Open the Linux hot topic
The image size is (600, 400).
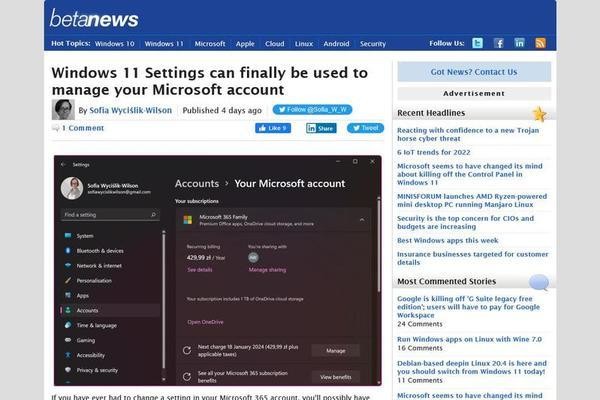click(304, 44)
